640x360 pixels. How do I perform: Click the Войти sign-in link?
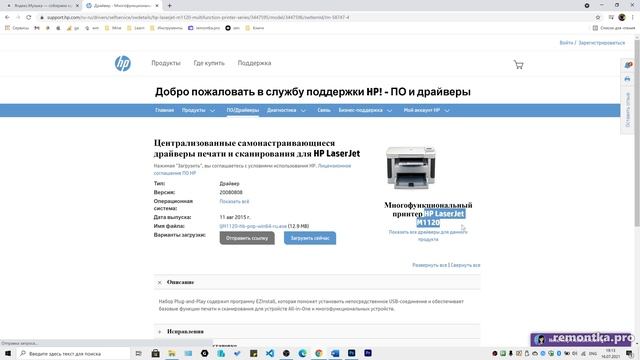[566, 43]
